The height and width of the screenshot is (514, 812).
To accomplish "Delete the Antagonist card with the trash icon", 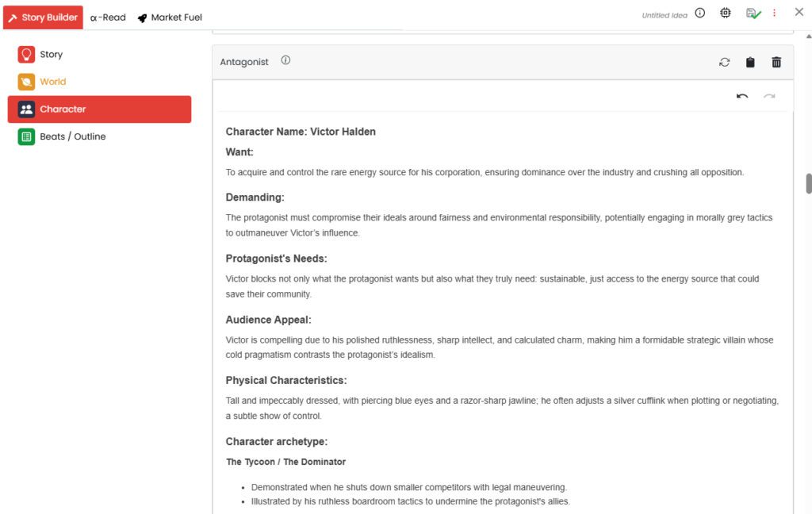I will (776, 61).
